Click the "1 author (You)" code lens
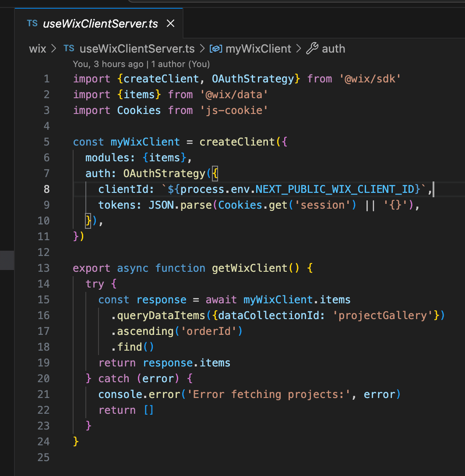Image resolution: width=465 pixels, height=476 pixels. [180, 64]
